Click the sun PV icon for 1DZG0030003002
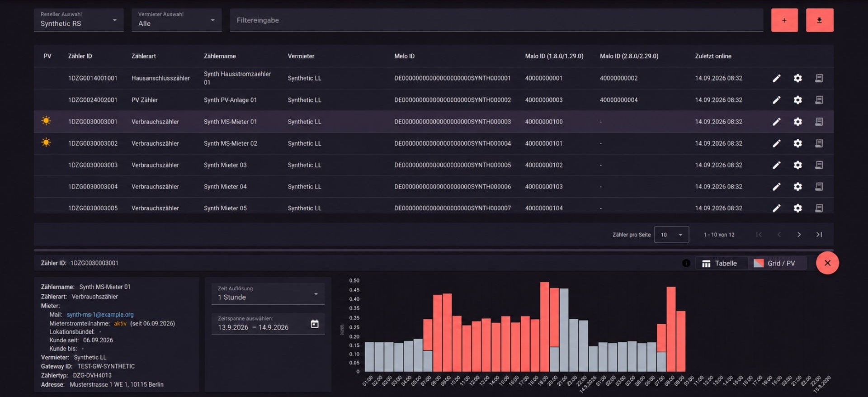The height and width of the screenshot is (397, 868). [46, 142]
